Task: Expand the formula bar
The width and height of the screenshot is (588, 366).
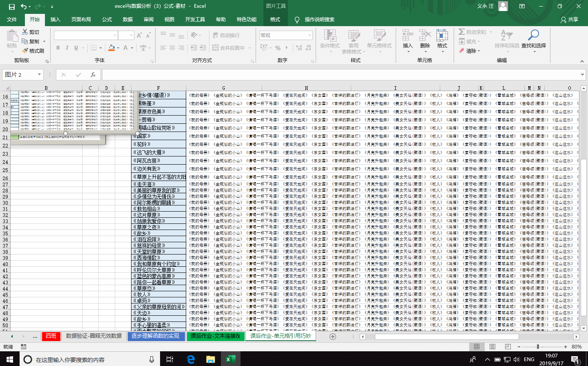Action: 582,75
